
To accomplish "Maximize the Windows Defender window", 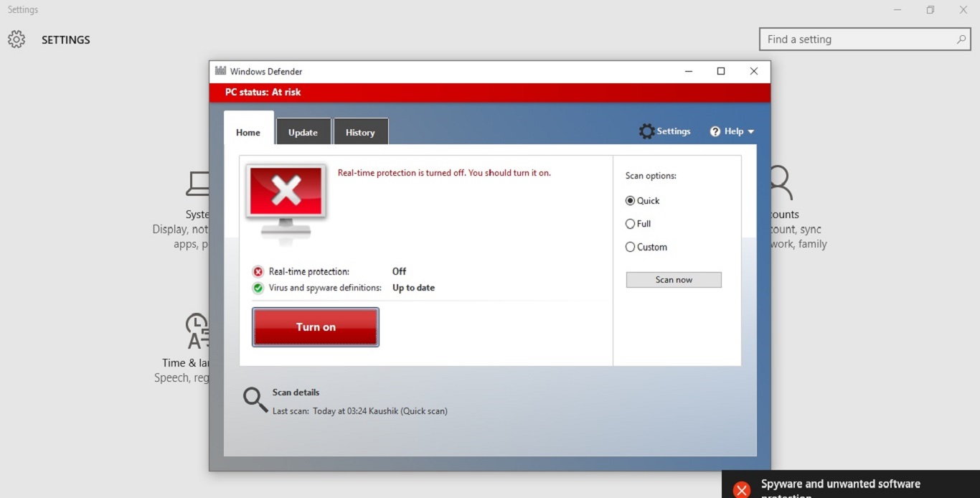I will (721, 71).
